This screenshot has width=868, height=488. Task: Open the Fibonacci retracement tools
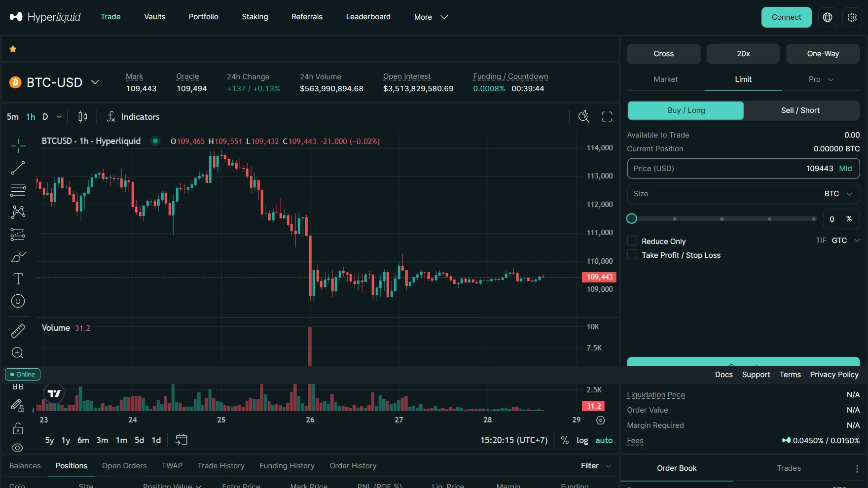18,190
